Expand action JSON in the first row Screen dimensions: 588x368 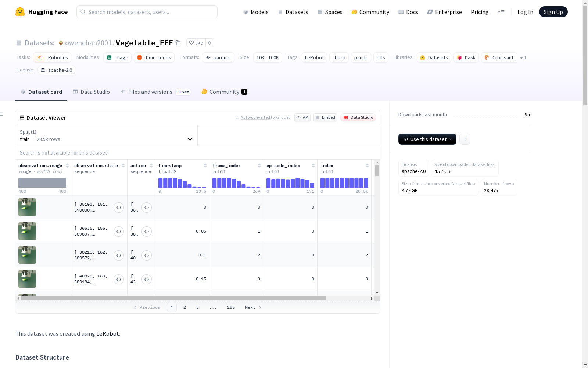click(147, 208)
